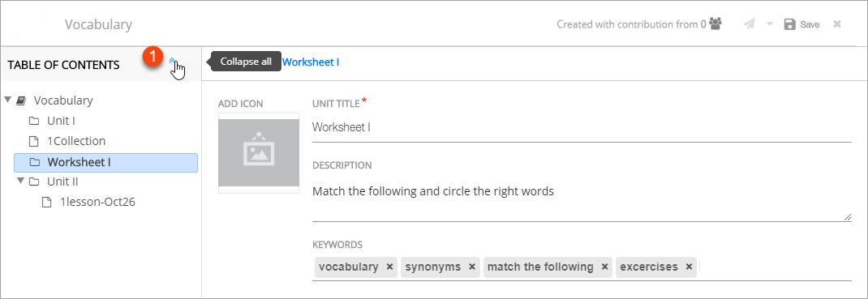Collapse the Vocabulary root tree node

click(8, 100)
